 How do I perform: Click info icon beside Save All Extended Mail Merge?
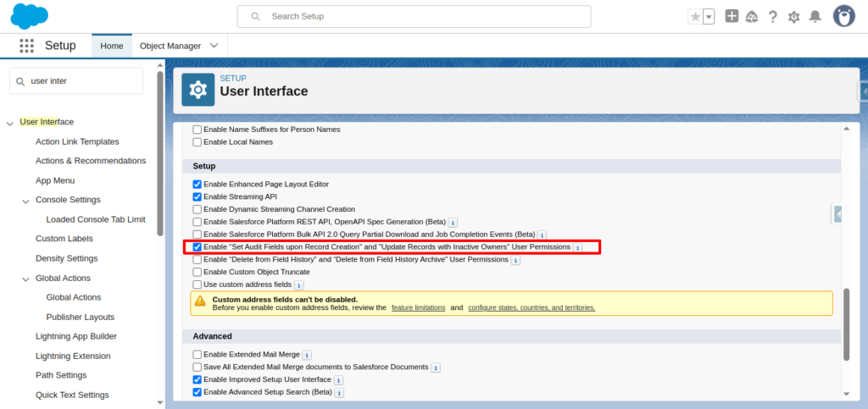(x=436, y=368)
